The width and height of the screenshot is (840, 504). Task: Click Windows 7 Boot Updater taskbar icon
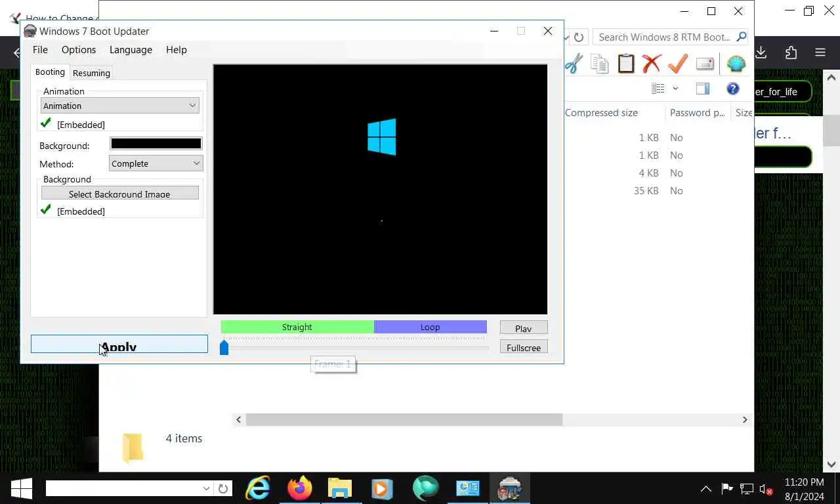click(510, 488)
